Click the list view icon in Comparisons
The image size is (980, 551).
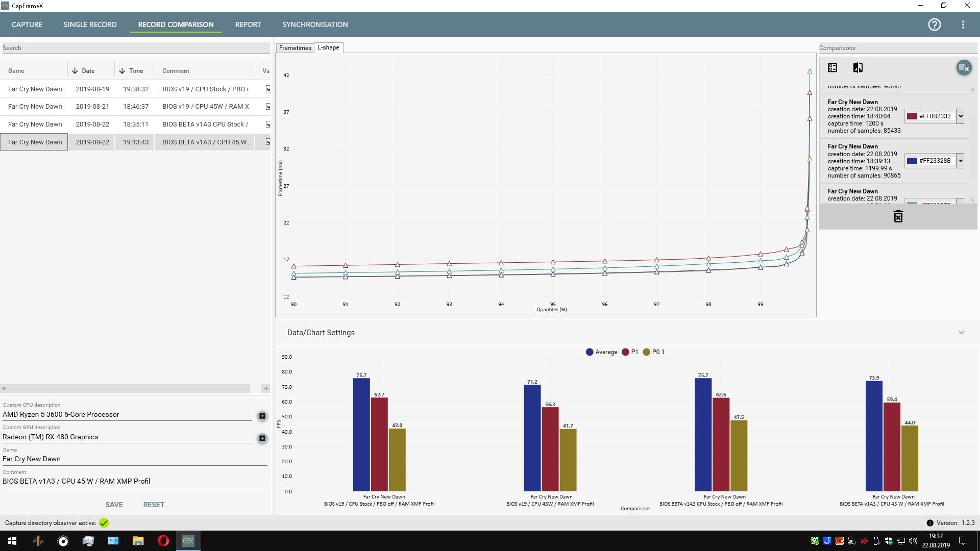tap(832, 67)
